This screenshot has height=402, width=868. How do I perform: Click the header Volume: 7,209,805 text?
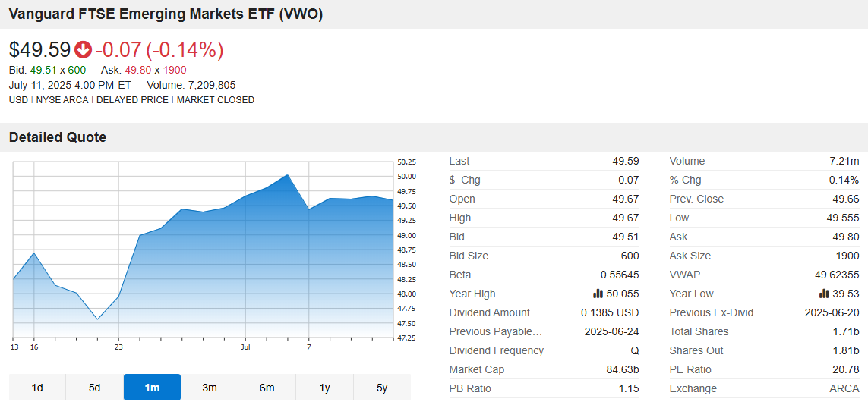point(191,85)
